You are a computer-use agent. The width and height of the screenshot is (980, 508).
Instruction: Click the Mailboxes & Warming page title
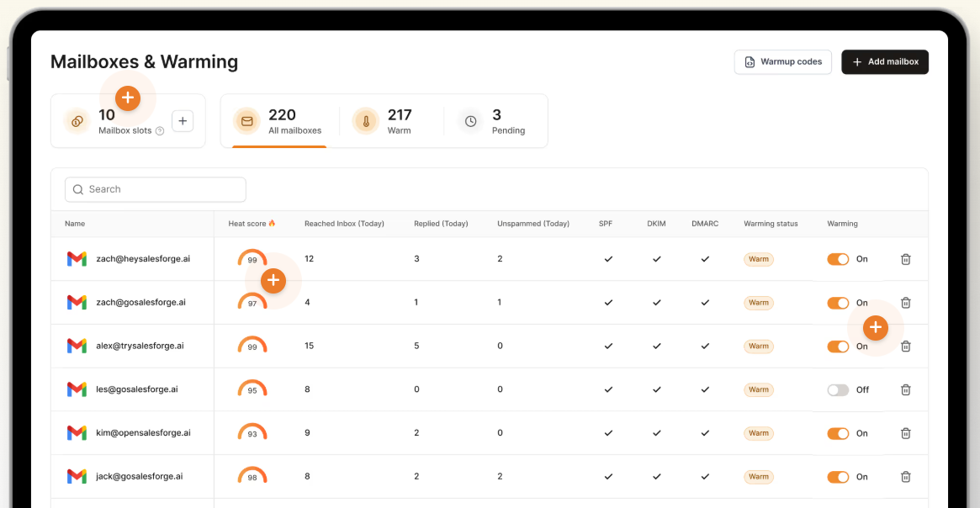click(145, 62)
